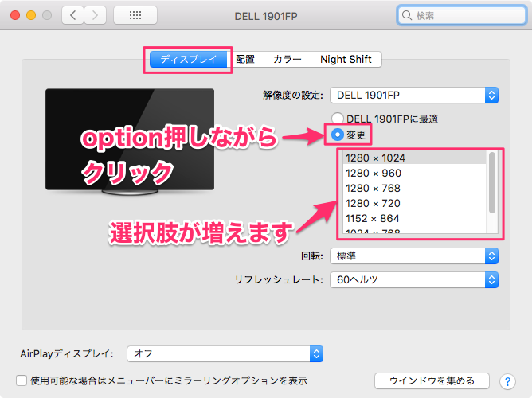Click the resolution list scrollbar
532x398 pixels.
(x=492, y=182)
